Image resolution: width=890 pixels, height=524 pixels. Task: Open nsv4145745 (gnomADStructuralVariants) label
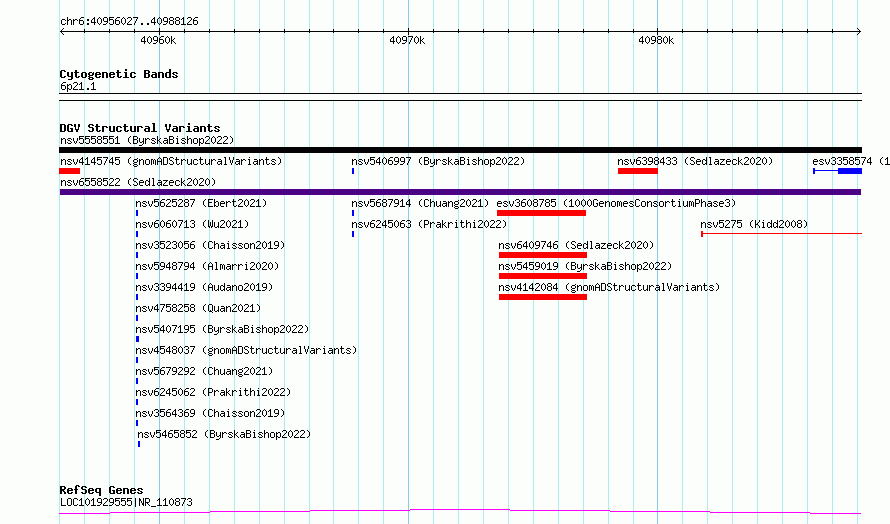pyautogui.click(x=171, y=161)
